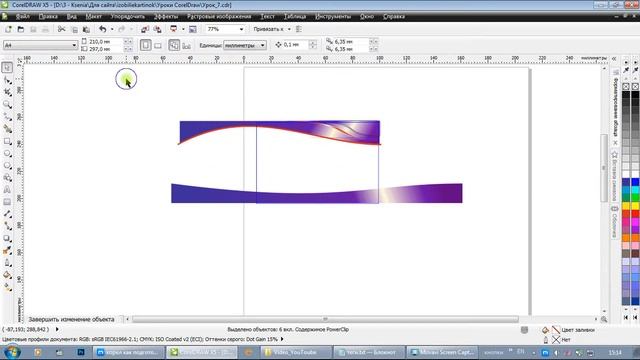The height and width of the screenshot is (360, 640).
Task: Click the Open file icon
Action: click(20, 29)
